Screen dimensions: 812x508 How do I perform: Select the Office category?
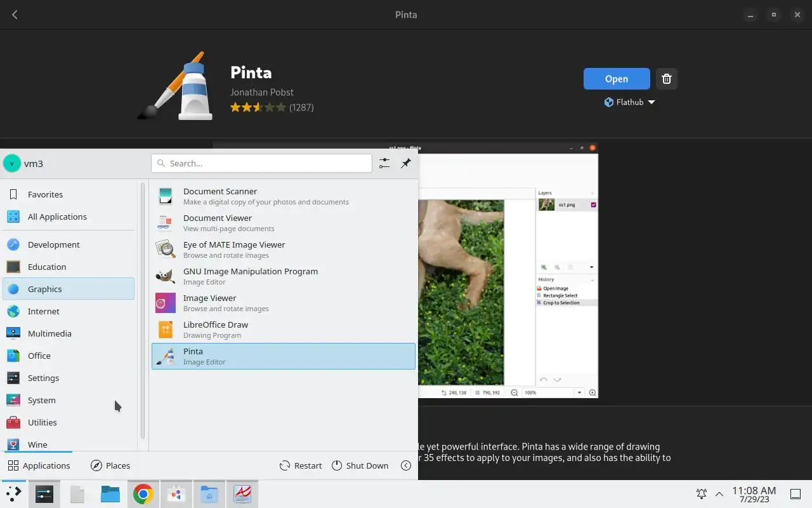(69, 356)
